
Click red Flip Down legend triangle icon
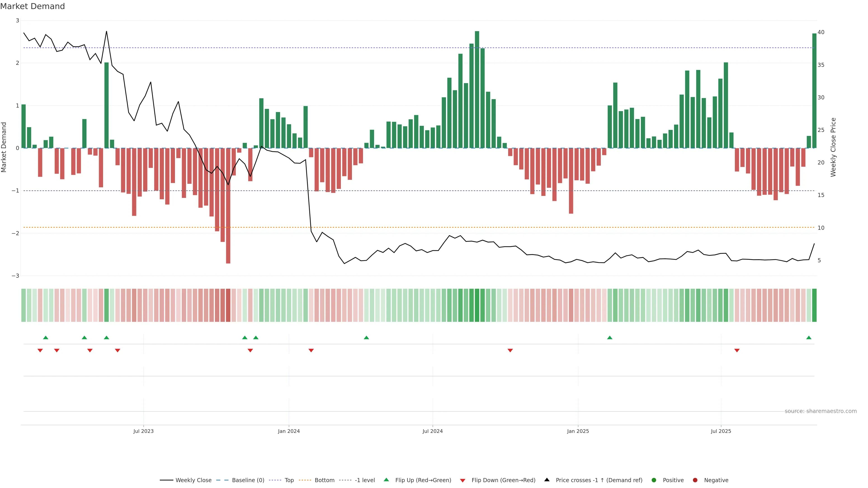463,480
